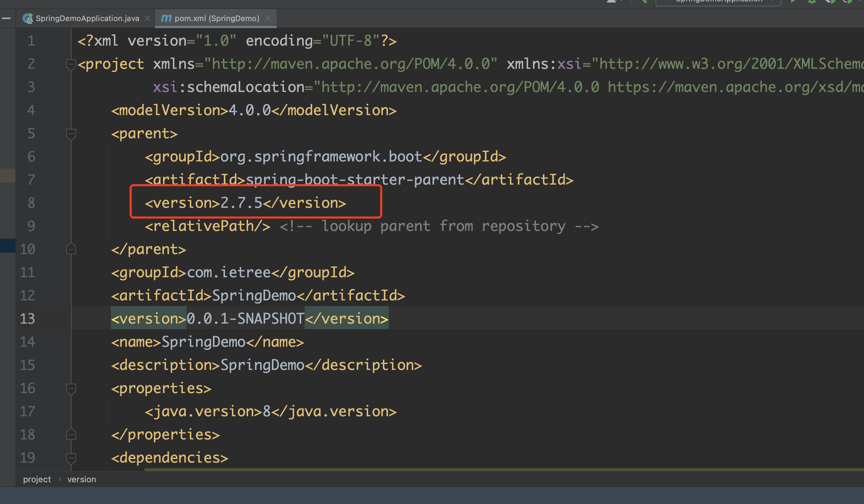Click the version 2.7.5 line
Screen dimensions: 864x504
245,203
